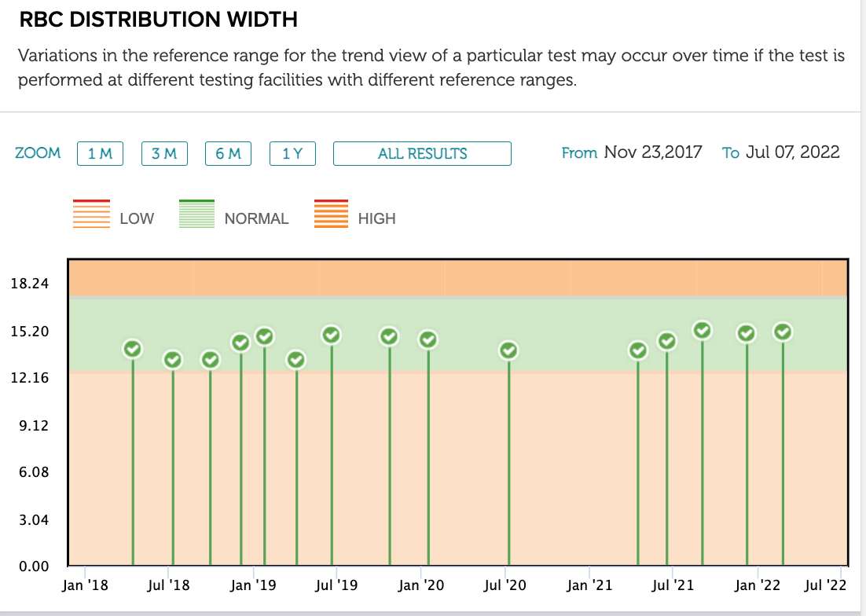Click the checkmark marker just after Jan '19
The image size is (866, 616).
click(265, 336)
